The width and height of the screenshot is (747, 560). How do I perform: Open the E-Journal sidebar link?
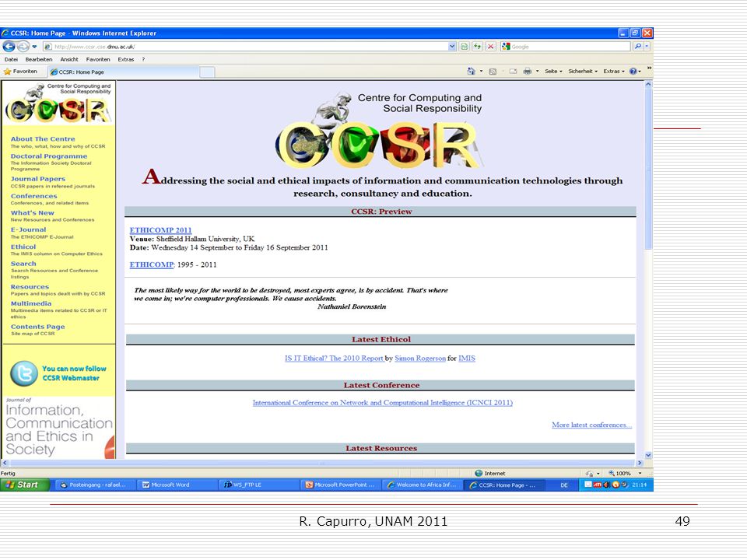point(29,229)
